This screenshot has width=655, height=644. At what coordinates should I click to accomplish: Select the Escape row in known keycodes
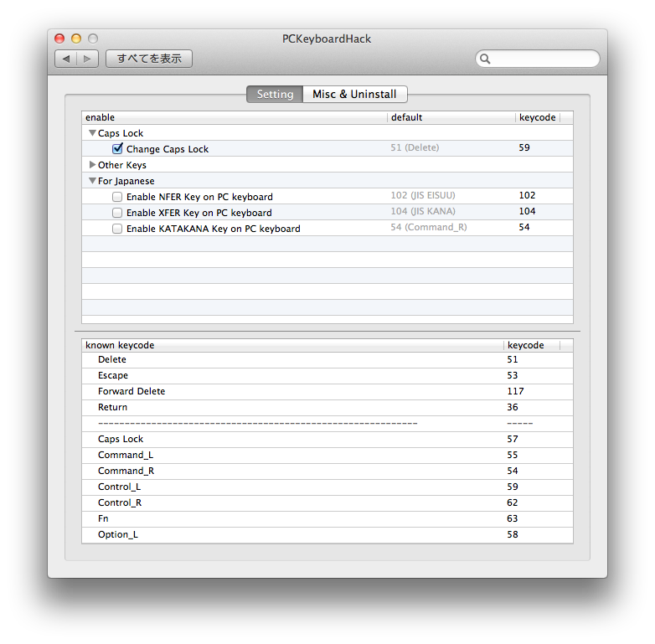tap(327, 375)
